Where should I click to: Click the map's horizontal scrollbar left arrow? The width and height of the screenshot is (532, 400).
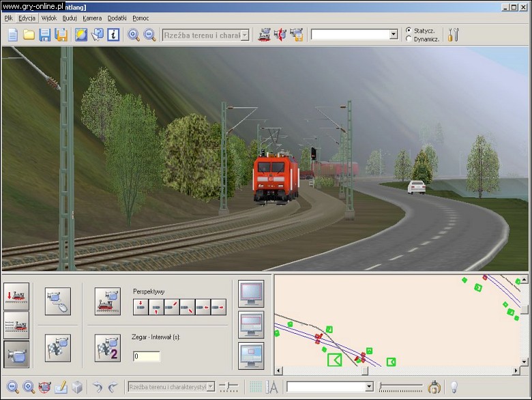coord(278,371)
